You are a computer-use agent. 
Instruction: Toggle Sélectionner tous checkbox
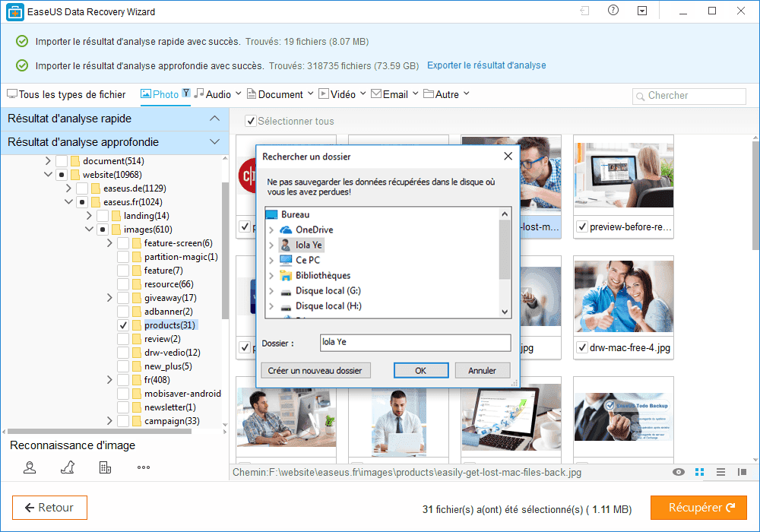(x=251, y=121)
